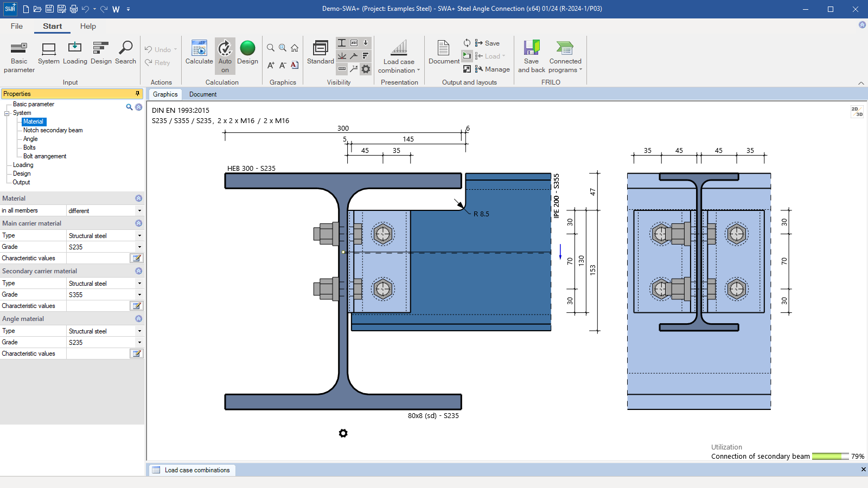Open main carrier Type dropdown
Viewport: 868px width, 488px height.
tap(139, 235)
